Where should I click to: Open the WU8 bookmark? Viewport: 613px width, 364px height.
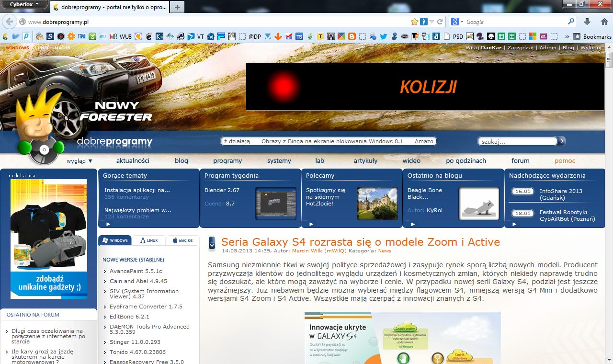tap(125, 36)
